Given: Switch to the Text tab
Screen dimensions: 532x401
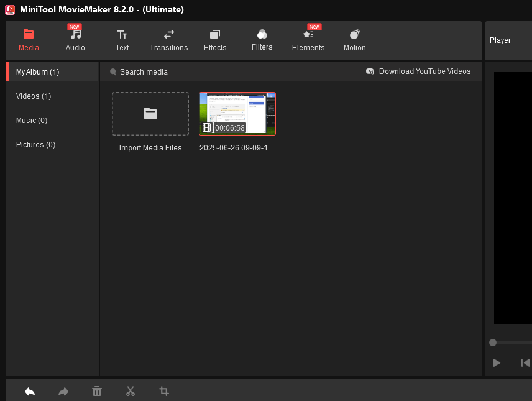Looking at the screenshot, I should click(122, 40).
